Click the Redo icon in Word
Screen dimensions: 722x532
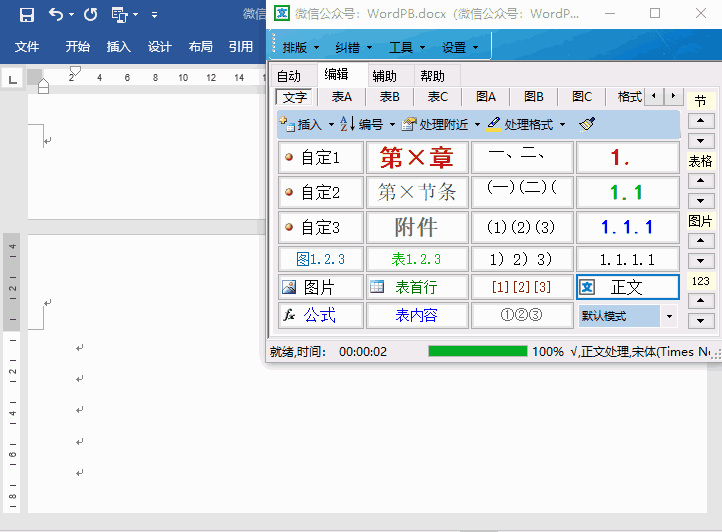click(x=91, y=15)
